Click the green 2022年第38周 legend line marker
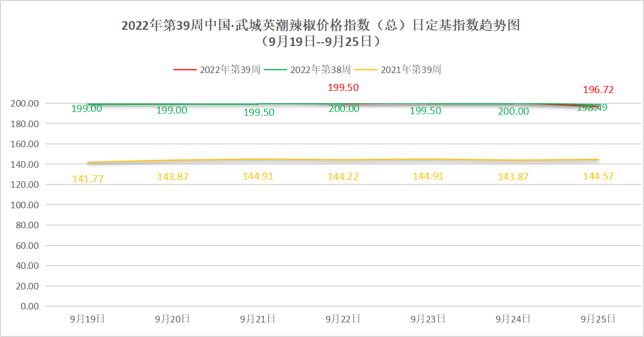644x337 pixels. point(275,70)
